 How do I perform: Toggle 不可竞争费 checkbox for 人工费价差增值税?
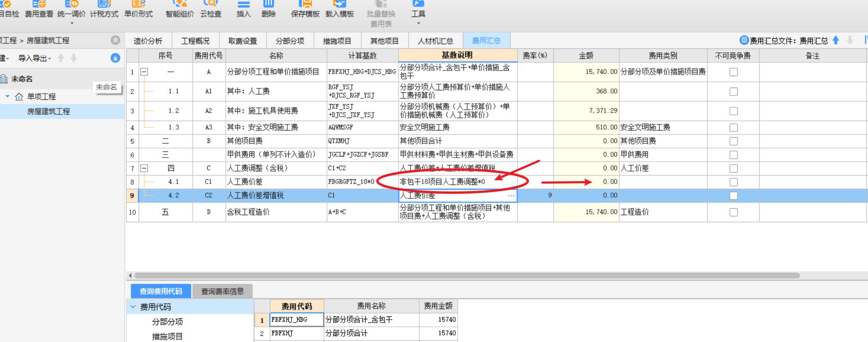click(x=734, y=195)
